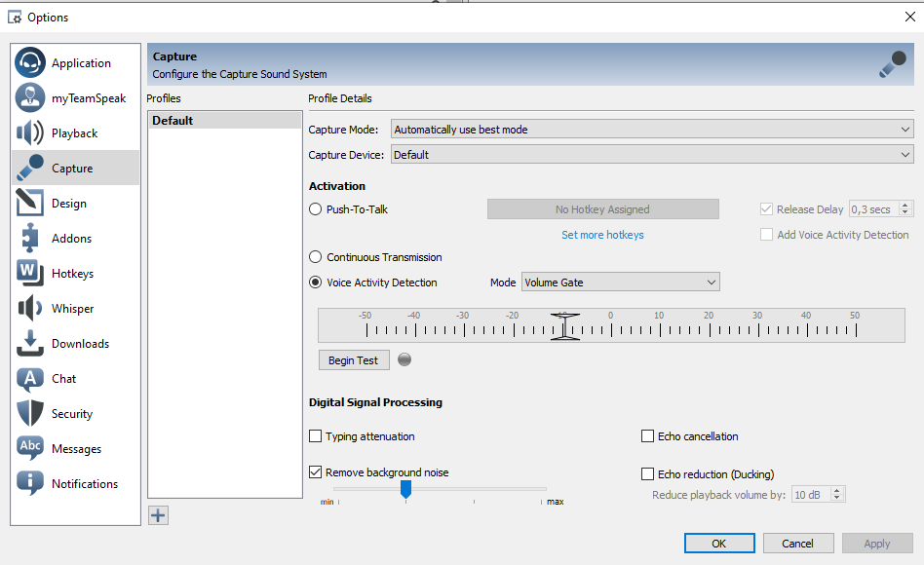The width and height of the screenshot is (924, 565).
Task: Click the voice test indicator light
Action: pos(404,359)
